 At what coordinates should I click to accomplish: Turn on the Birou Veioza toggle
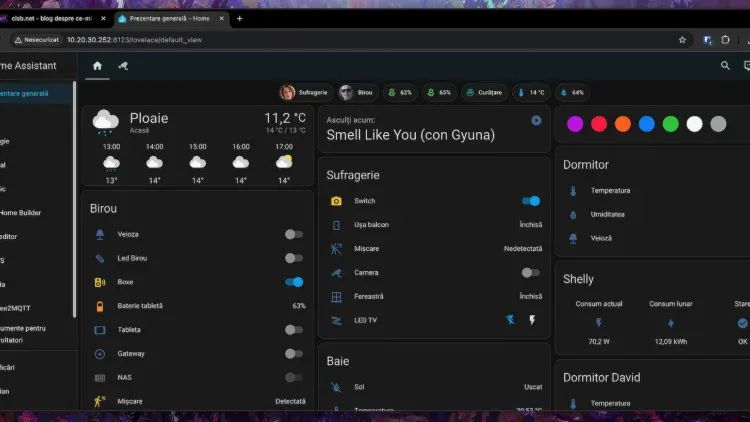pos(293,234)
